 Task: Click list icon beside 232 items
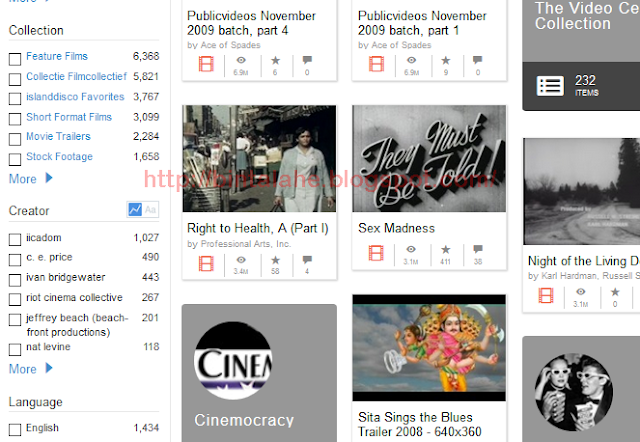550,86
